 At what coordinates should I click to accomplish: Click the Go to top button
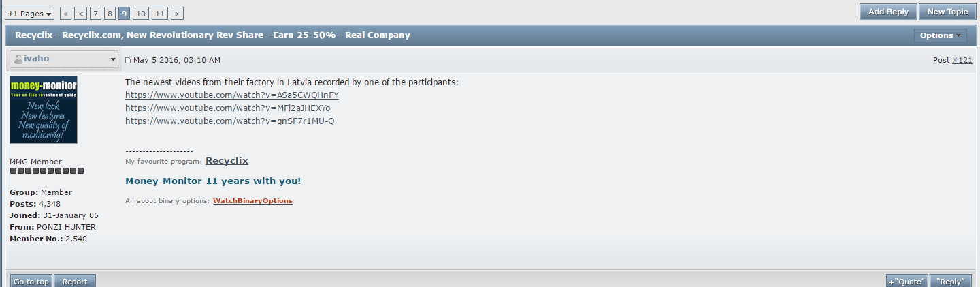coord(31,281)
